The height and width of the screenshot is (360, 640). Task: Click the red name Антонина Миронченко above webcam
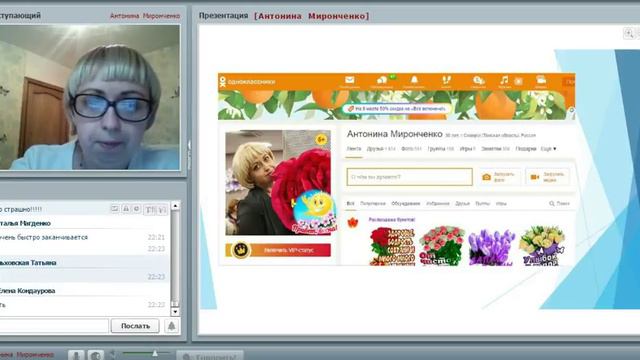pos(144,16)
